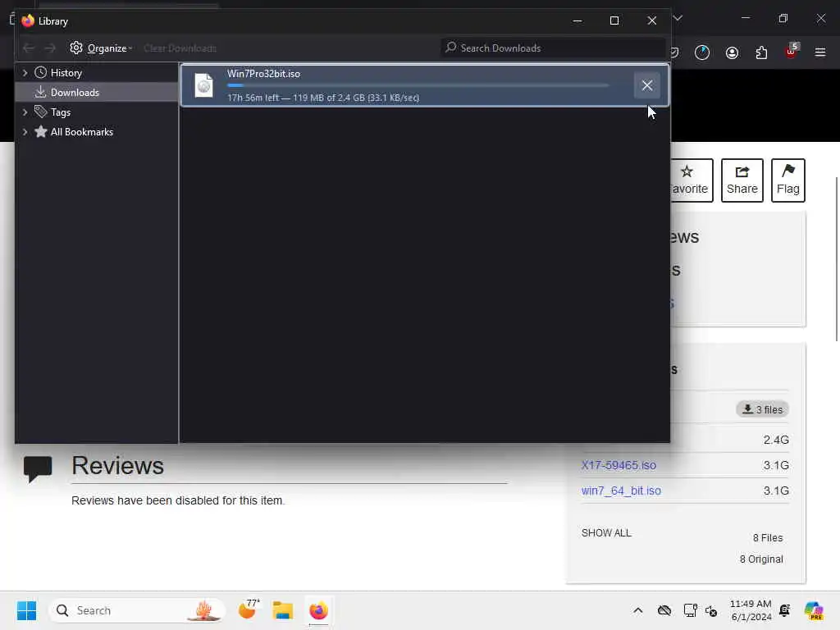Viewport: 840px width, 630px height.
Task: Open Firefox extensions puzzle icon
Action: pos(761,52)
